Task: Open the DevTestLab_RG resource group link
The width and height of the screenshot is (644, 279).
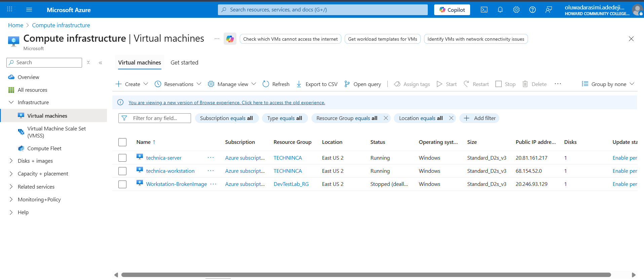Action: 291,184
